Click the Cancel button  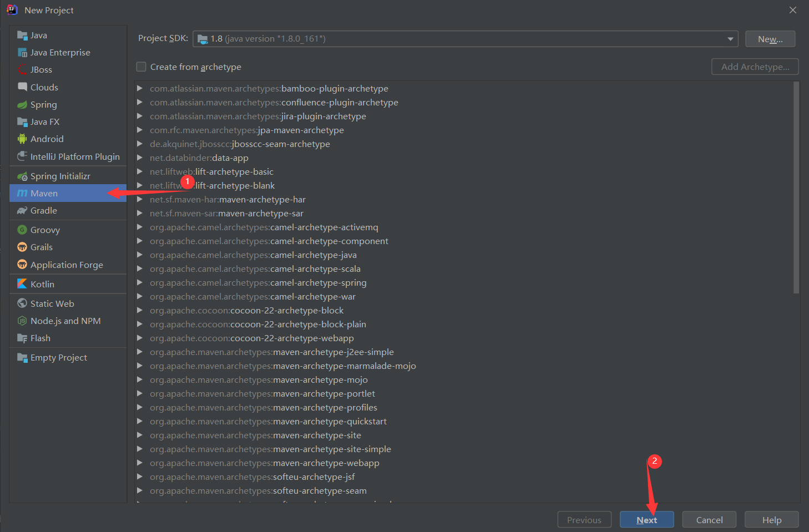pos(709,520)
